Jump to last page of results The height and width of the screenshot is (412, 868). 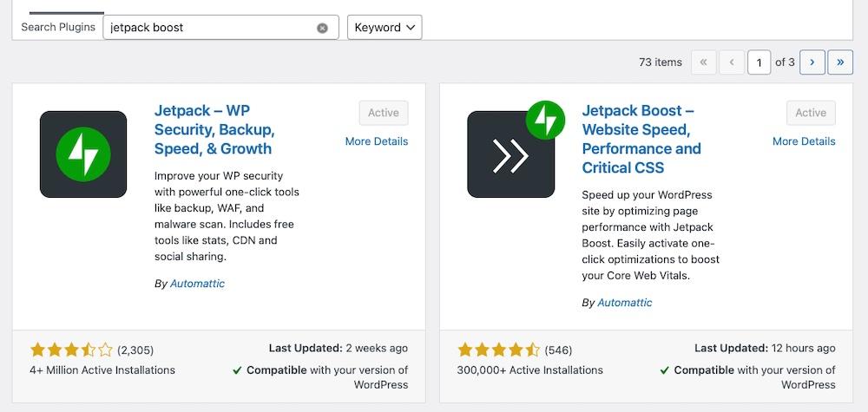coord(840,62)
